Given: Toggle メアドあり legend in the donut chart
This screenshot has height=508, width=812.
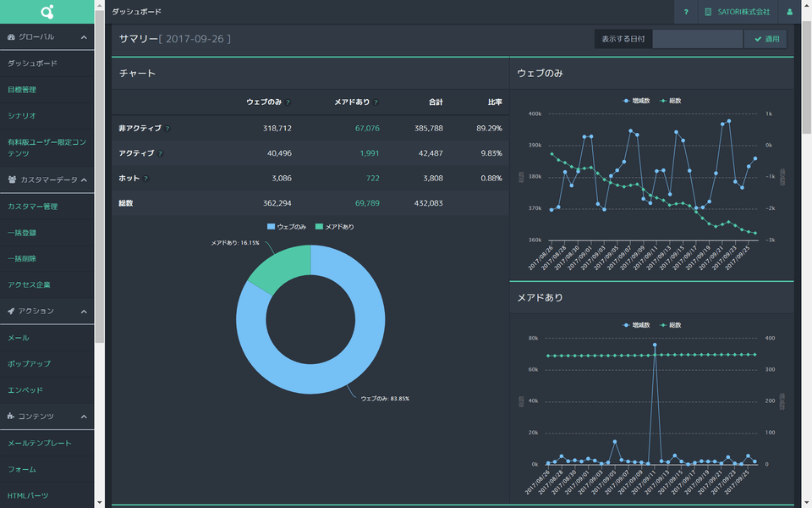Looking at the screenshot, I should tap(334, 227).
